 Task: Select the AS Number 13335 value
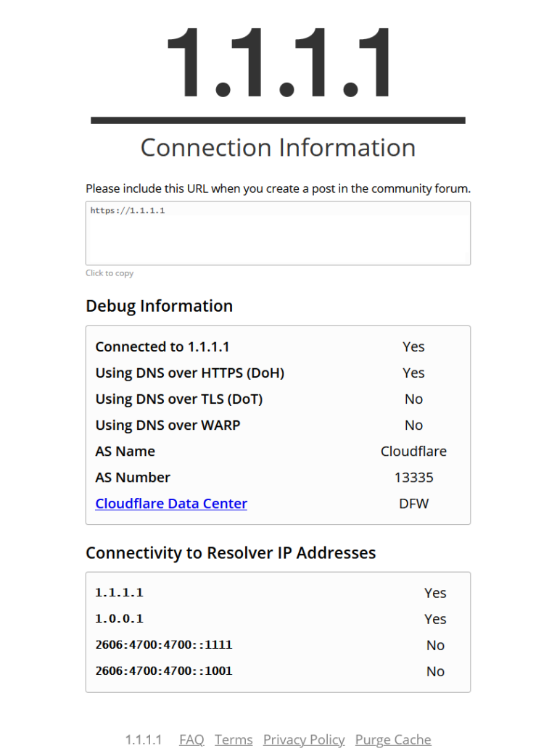[416, 477]
